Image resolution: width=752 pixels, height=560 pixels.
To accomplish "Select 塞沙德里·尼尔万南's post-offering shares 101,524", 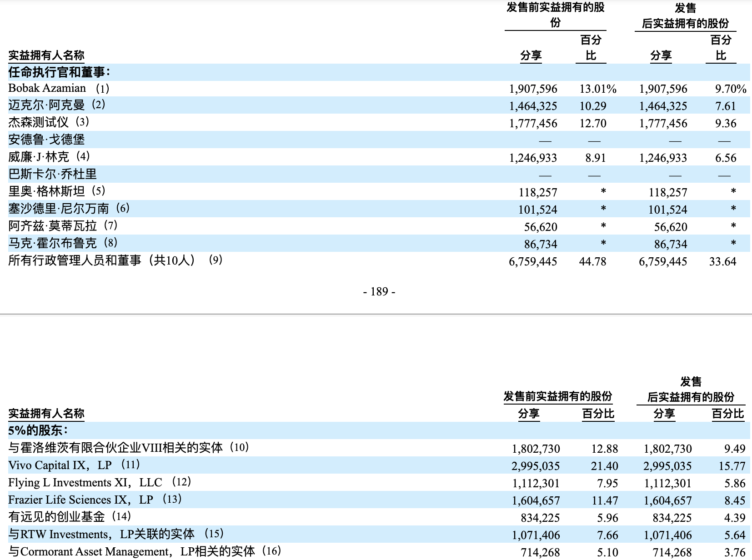I will (x=668, y=210).
